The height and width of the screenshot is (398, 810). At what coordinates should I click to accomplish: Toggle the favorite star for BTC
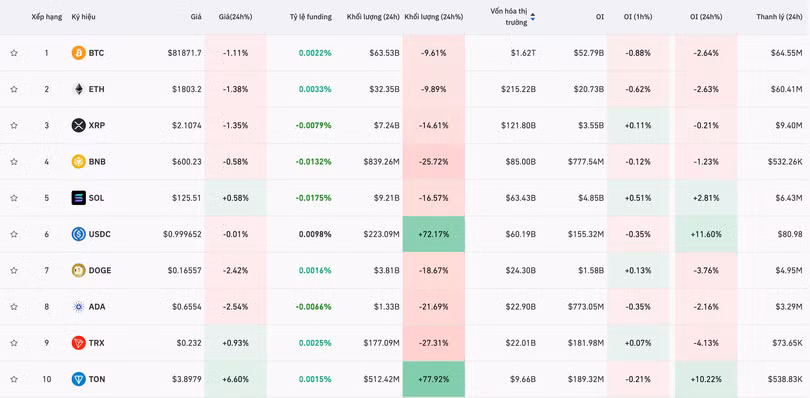[14, 53]
